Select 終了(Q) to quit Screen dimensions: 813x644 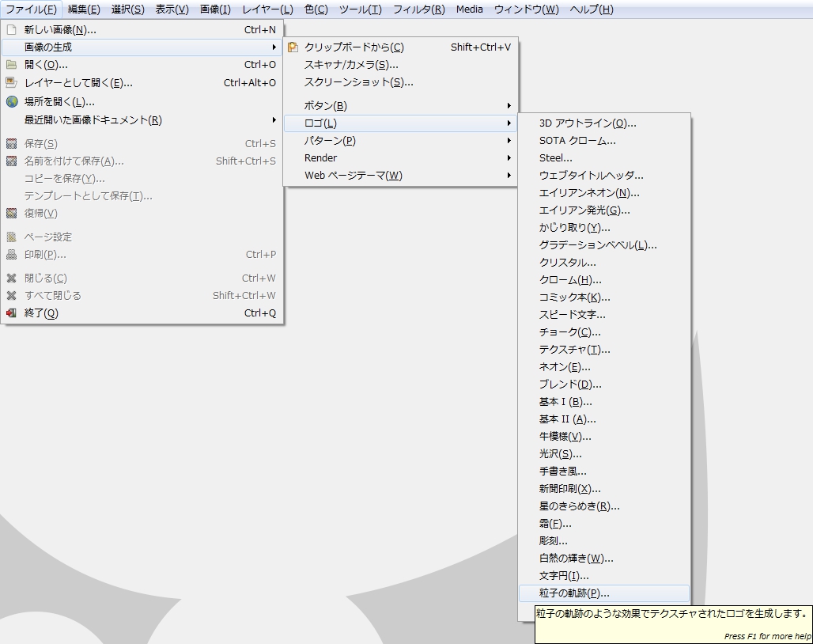142,313
